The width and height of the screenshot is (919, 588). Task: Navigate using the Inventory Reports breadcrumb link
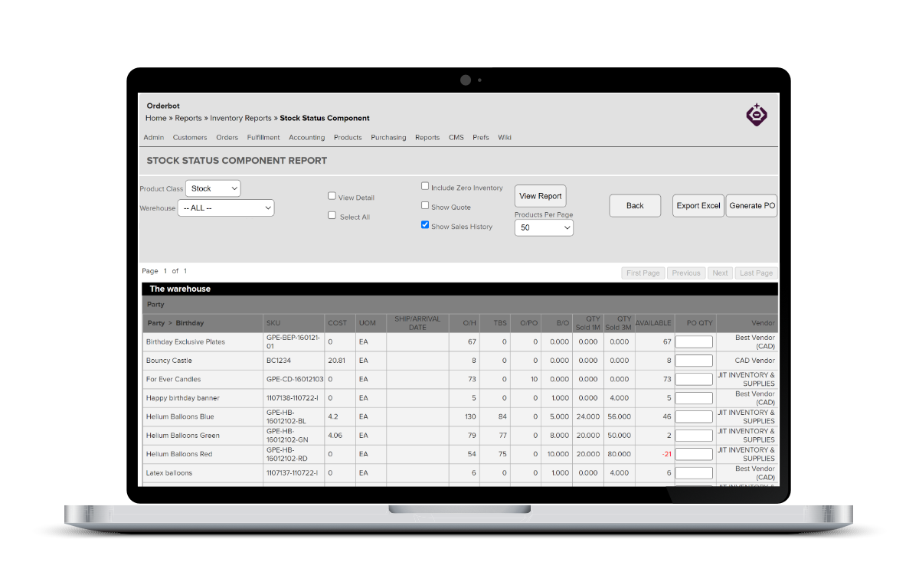tap(241, 118)
